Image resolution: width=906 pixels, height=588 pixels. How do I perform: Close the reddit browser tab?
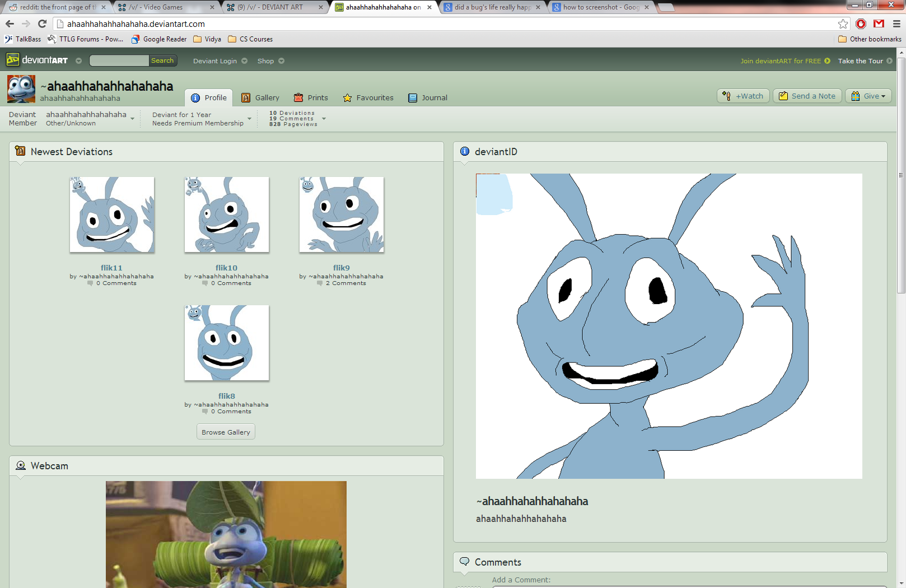(104, 7)
